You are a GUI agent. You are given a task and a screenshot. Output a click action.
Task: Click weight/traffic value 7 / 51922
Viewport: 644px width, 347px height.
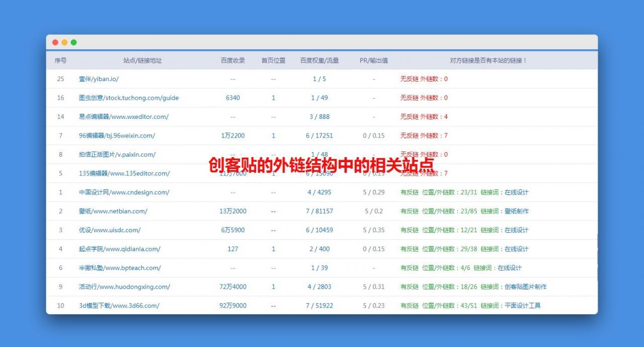(319, 306)
